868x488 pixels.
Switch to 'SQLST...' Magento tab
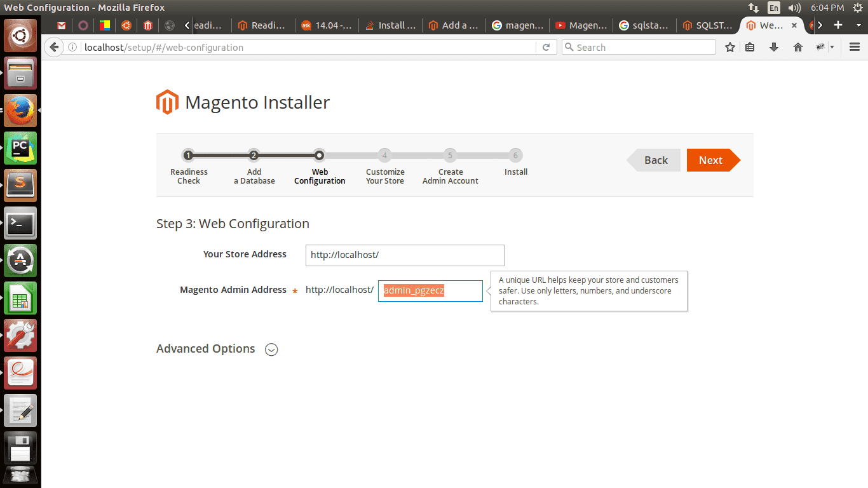pos(709,25)
